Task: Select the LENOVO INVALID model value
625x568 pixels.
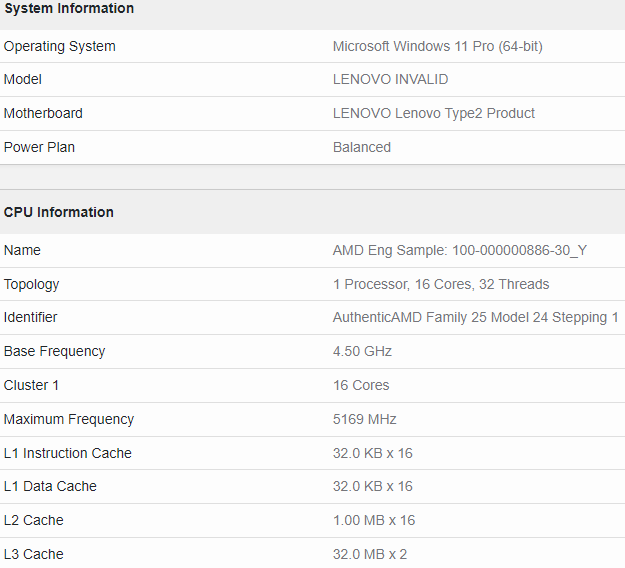Action: (x=390, y=79)
